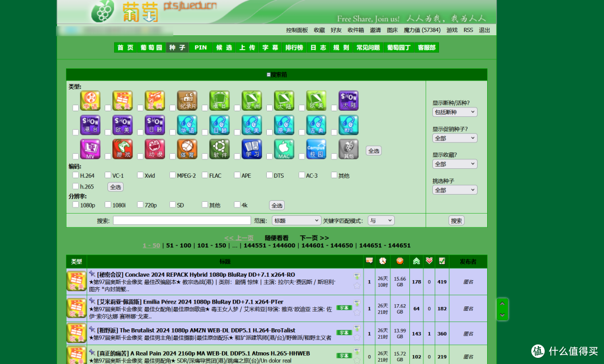
Task: Click the download icon for Emilia Pérez
Action: (357, 303)
